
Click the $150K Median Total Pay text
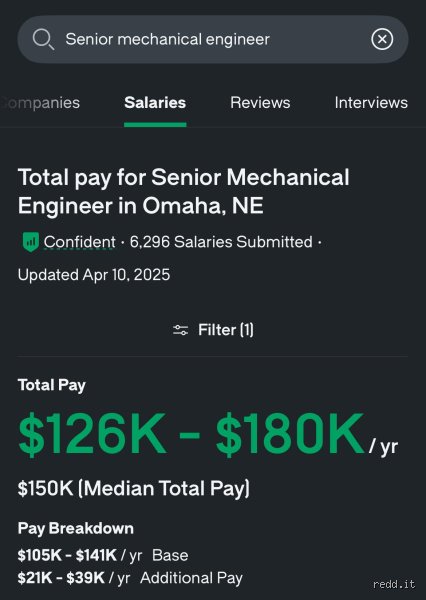(134, 488)
